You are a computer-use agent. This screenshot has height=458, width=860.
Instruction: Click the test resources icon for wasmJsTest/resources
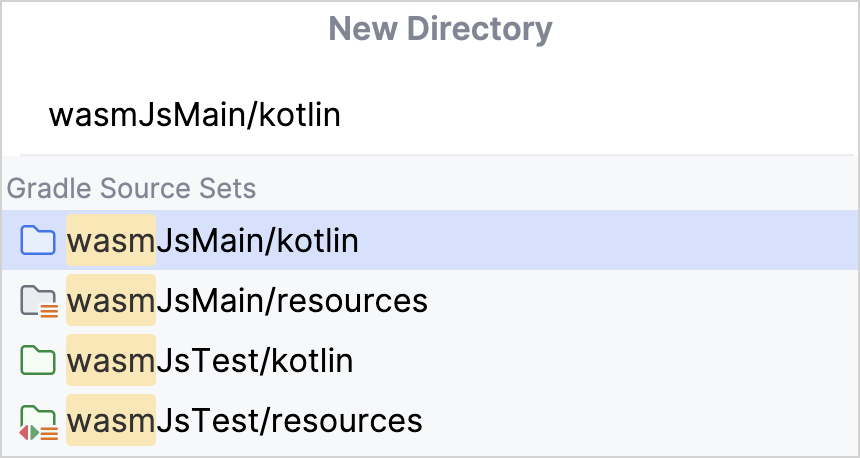pos(38,422)
